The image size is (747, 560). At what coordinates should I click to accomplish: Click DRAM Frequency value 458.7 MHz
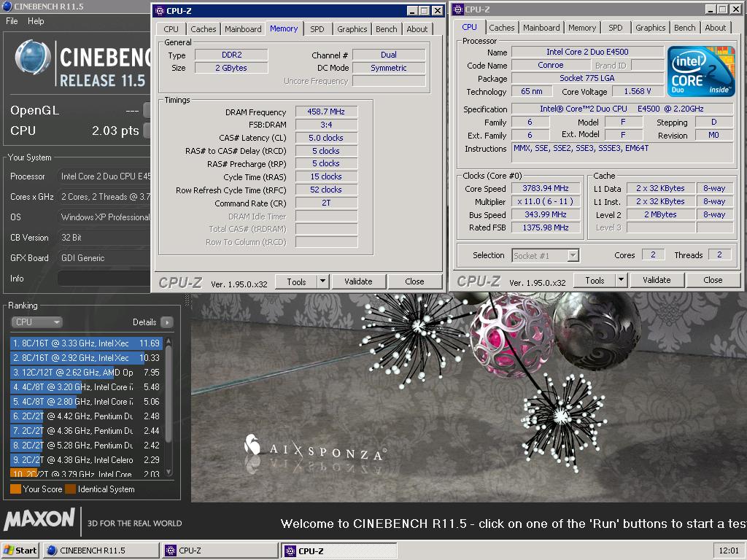326,112
